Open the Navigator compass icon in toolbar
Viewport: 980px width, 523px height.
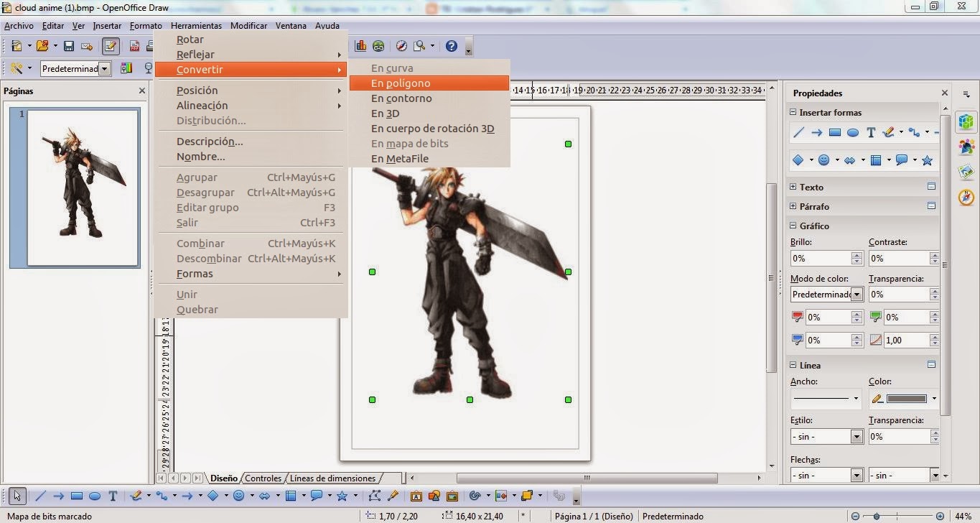click(x=401, y=46)
